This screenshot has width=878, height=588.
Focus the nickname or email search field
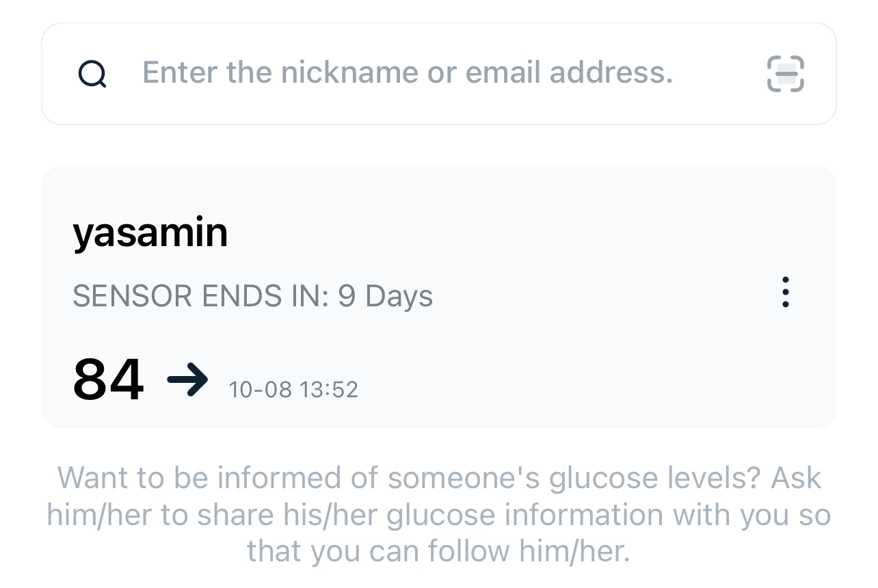pos(438,74)
